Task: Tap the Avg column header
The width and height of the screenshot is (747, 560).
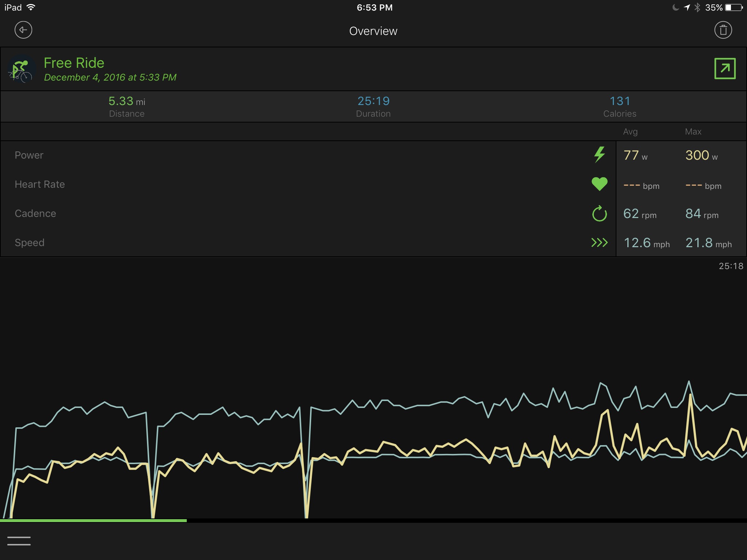Action: coord(630,132)
